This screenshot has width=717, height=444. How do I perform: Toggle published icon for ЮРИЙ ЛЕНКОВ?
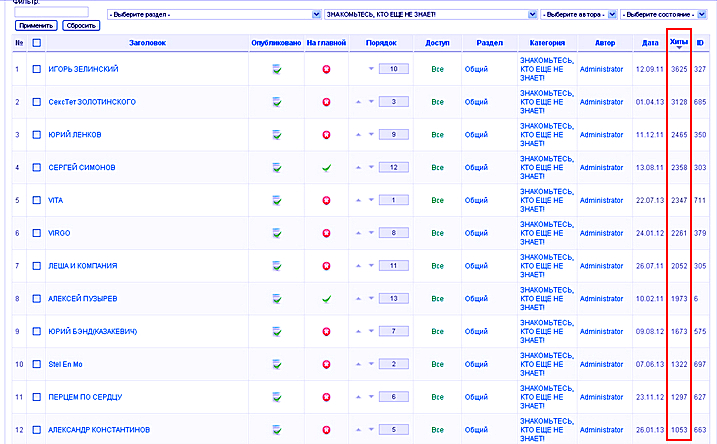click(277, 135)
